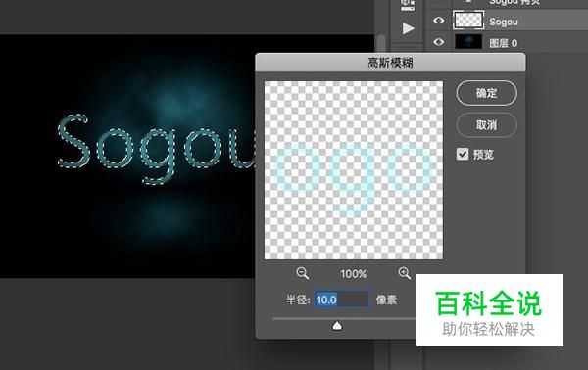Click the 确定 button in Gaussian Blur dialog

click(486, 93)
